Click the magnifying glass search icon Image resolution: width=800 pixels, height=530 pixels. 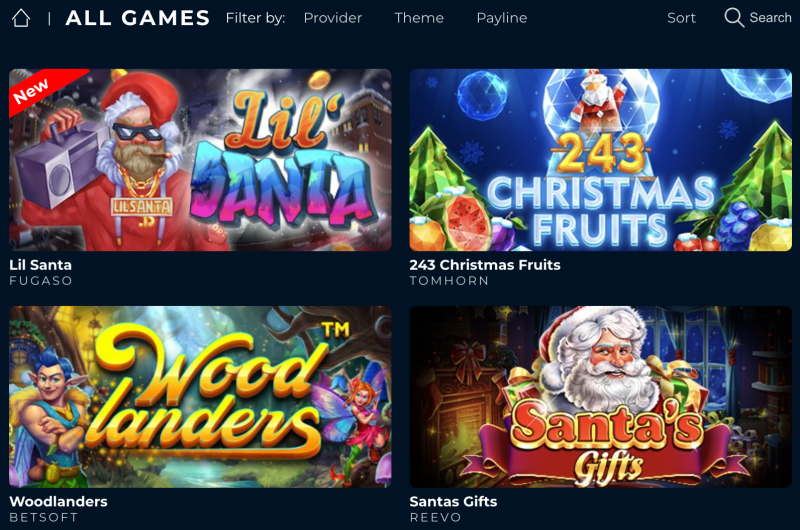point(734,18)
